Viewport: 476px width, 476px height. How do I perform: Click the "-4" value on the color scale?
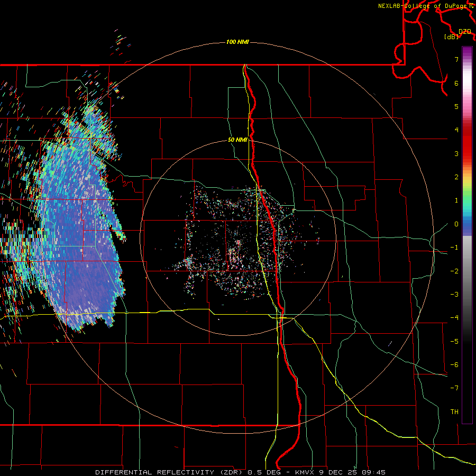click(x=454, y=318)
